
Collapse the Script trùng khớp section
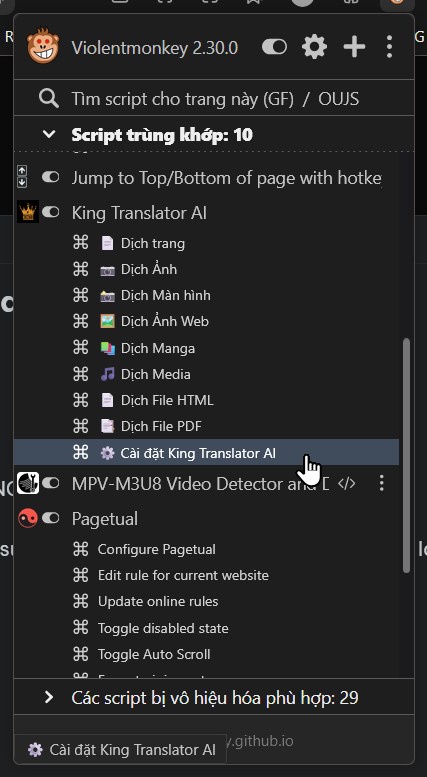coord(49,134)
